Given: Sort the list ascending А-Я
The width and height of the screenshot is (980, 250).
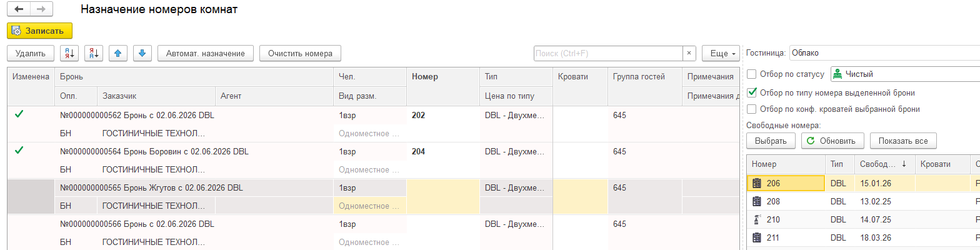Looking at the screenshot, I should tap(69, 53).
